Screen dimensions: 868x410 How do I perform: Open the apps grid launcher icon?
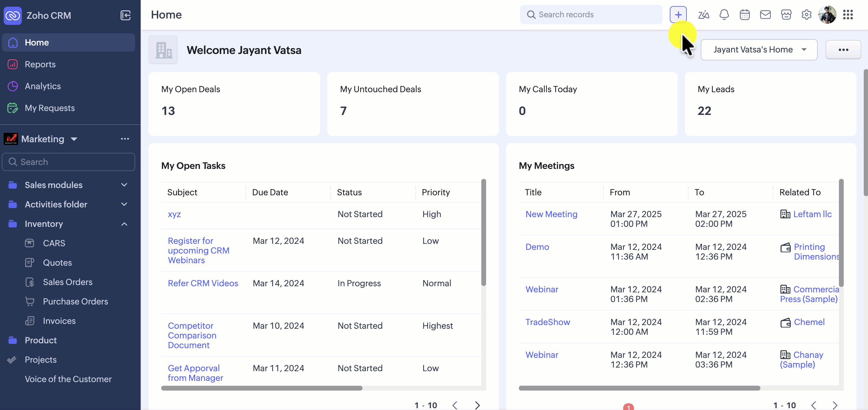click(848, 15)
